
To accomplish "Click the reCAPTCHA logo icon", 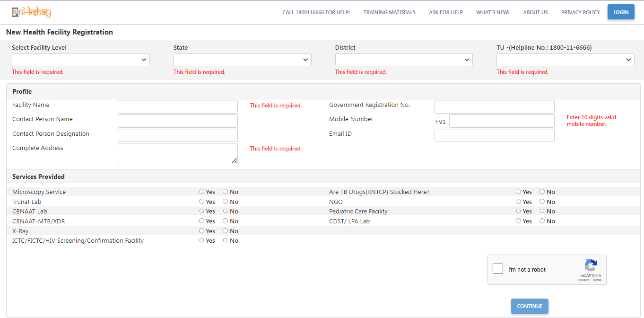I will [591, 265].
